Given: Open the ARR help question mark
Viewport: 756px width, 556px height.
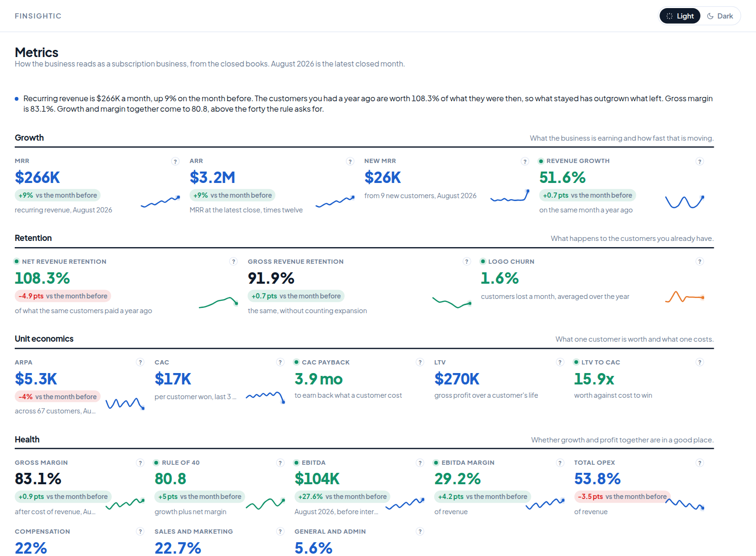Looking at the screenshot, I should (x=350, y=162).
